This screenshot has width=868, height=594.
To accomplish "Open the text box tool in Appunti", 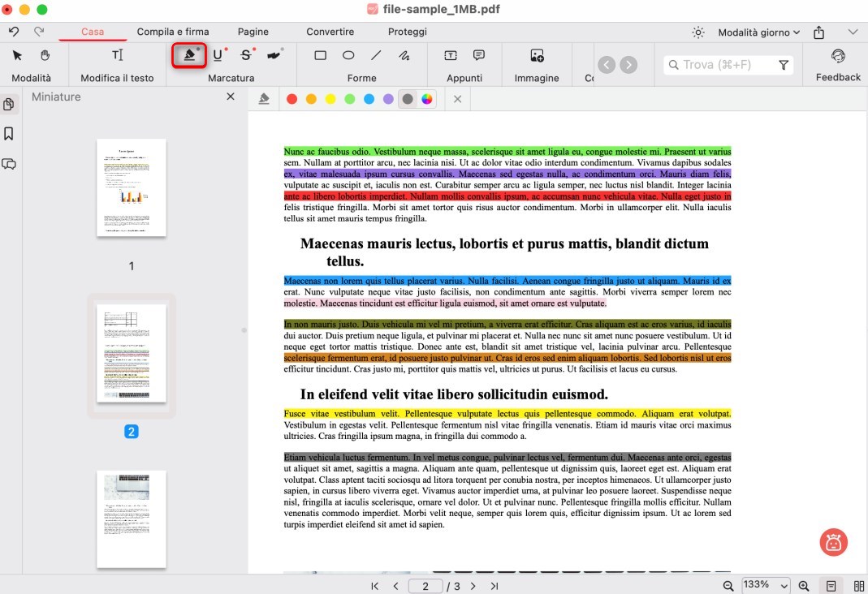I will (x=449, y=57).
